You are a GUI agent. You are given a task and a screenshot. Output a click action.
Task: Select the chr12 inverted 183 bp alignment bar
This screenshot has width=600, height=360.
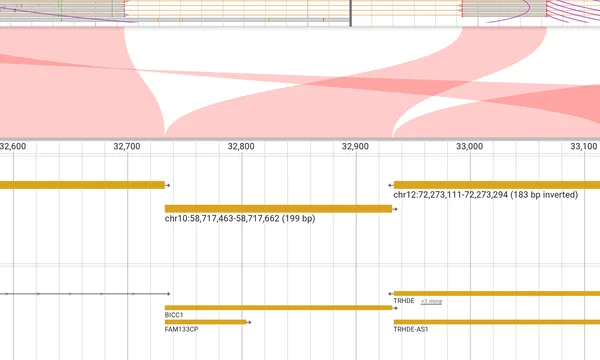click(x=497, y=185)
